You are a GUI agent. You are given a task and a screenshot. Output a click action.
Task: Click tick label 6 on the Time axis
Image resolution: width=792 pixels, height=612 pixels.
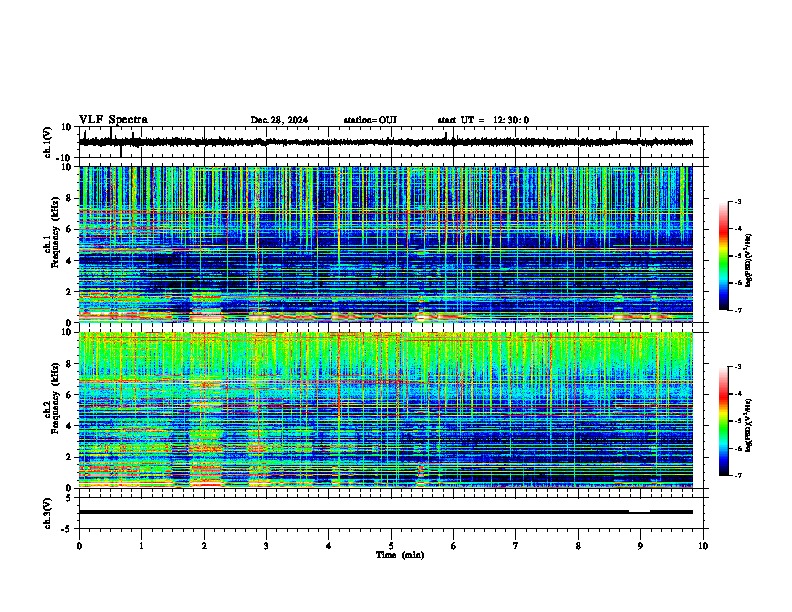pyautogui.click(x=454, y=546)
